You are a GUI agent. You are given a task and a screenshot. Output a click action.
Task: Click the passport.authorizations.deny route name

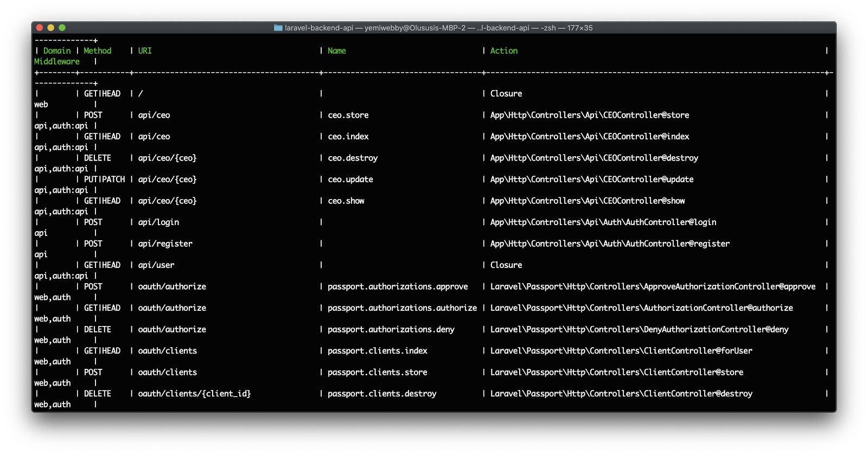click(x=391, y=329)
